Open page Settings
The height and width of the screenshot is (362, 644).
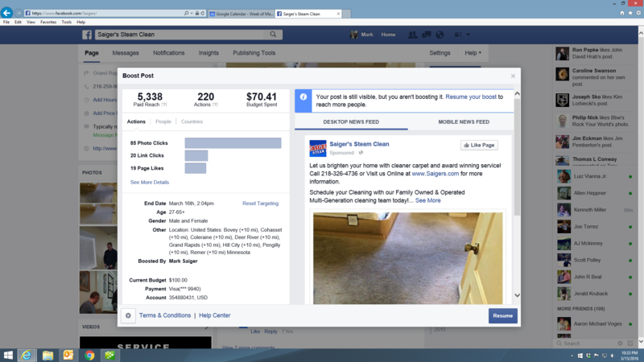coord(440,53)
